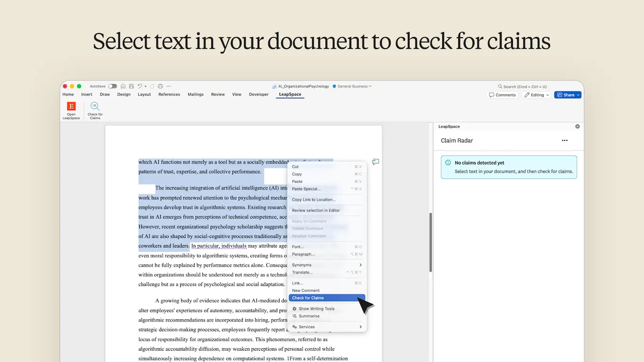Click the Services gear icon
Image resolution: width=644 pixels, height=362 pixels.
[295, 327]
